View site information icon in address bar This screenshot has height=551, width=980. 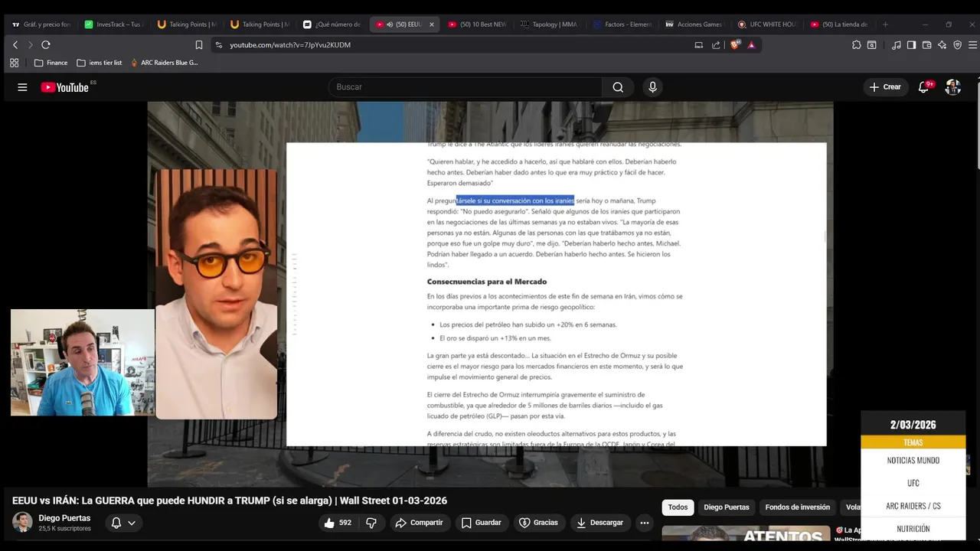pyautogui.click(x=219, y=45)
